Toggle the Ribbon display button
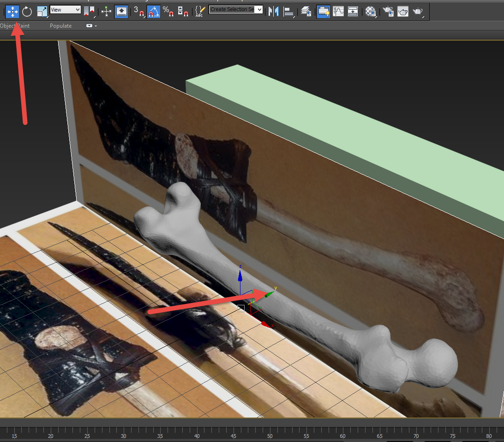The height and width of the screenshot is (442, 504). [324, 12]
